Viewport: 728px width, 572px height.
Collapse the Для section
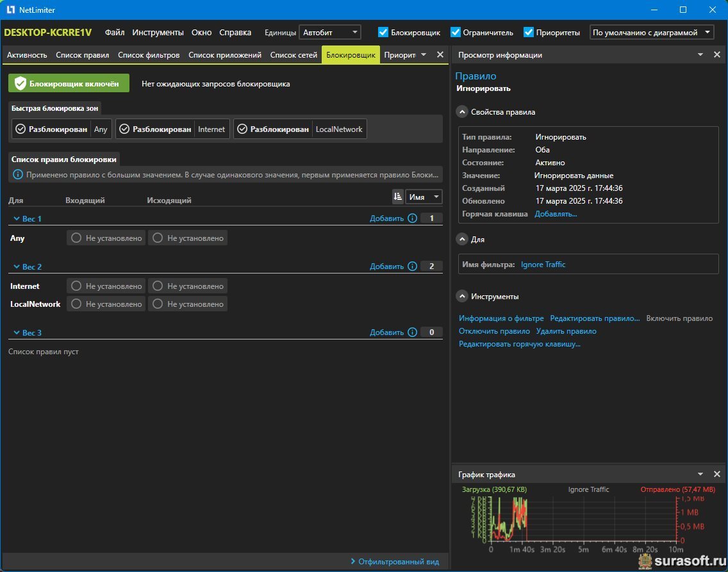pos(462,240)
